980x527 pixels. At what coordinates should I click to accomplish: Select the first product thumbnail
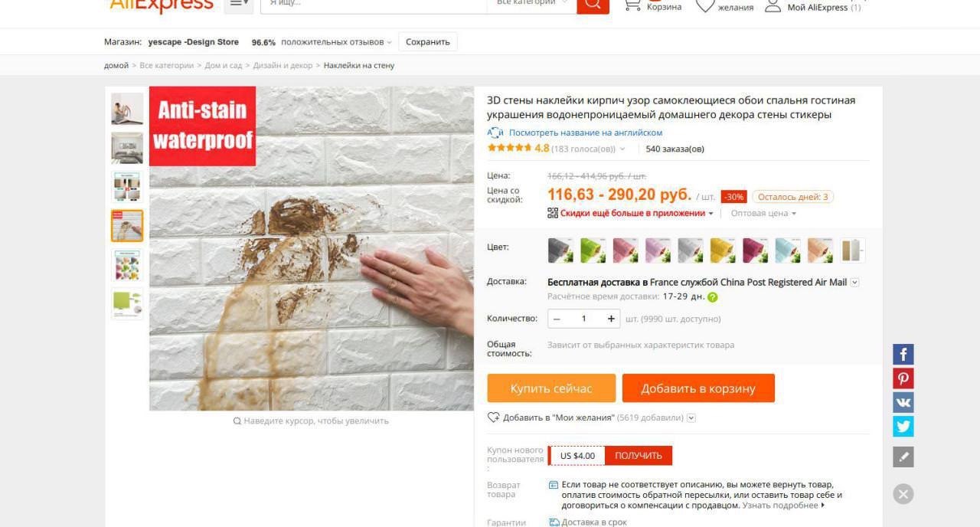coord(127,109)
